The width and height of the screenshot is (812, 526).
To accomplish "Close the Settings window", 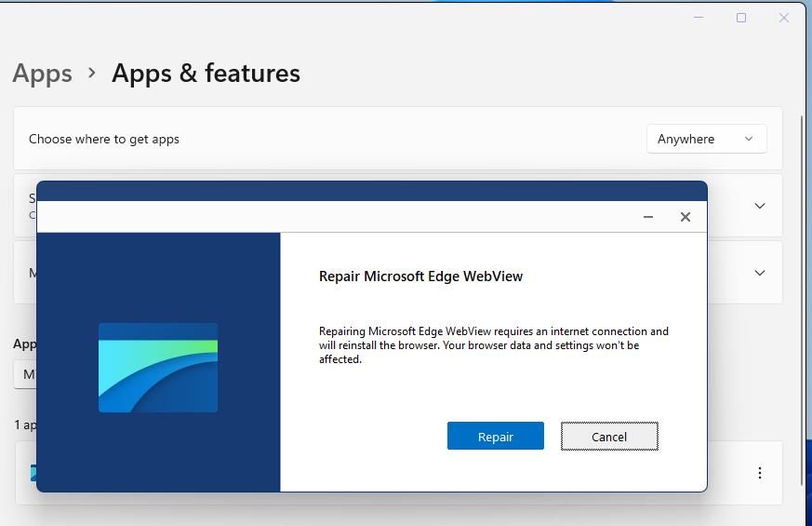I will coord(783,18).
